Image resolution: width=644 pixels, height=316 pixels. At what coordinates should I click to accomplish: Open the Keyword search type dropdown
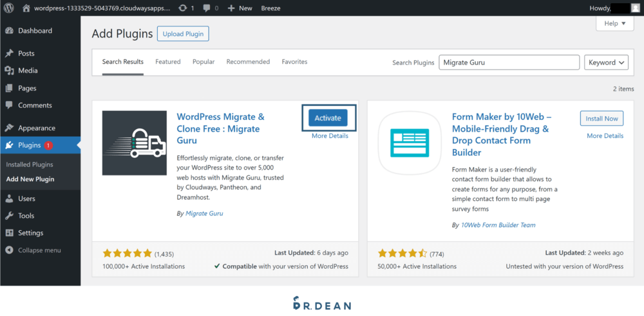pos(606,63)
